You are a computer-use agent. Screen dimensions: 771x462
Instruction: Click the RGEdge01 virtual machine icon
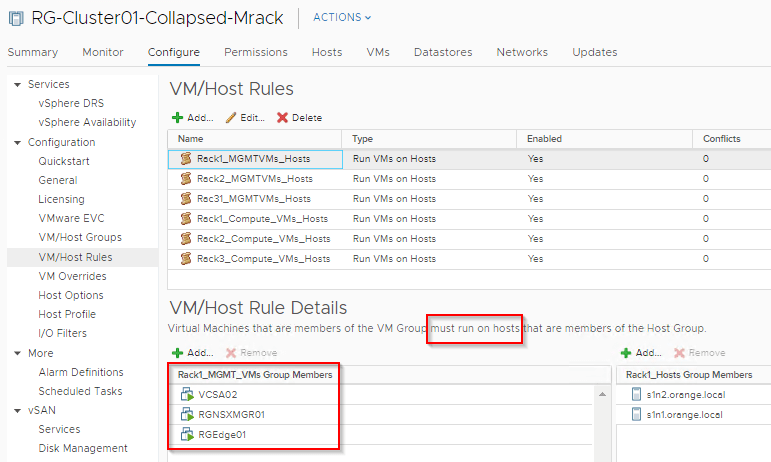coord(187,434)
